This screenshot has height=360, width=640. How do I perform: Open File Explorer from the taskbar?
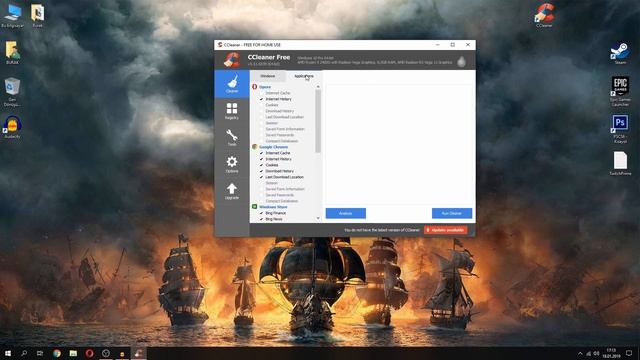point(73,353)
